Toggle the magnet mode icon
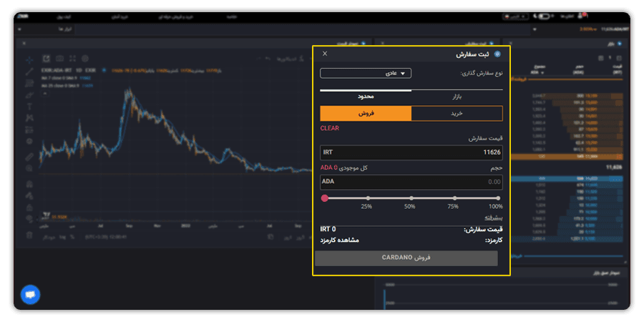Viewport: 644px width, 322px height. 29,184
